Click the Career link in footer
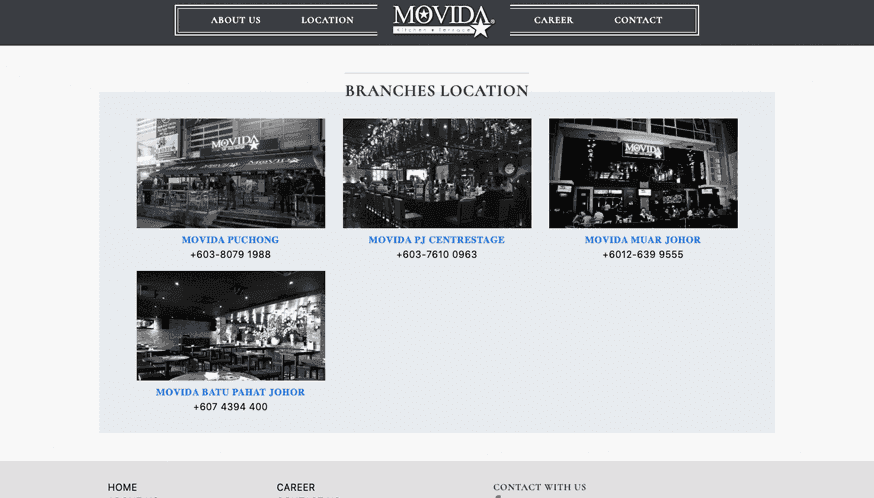Image resolution: width=874 pixels, height=498 pixels. [295, 487]
